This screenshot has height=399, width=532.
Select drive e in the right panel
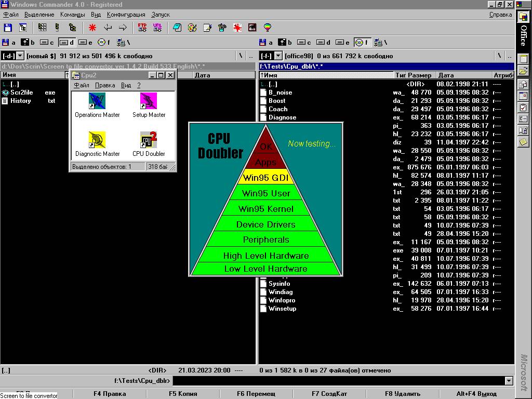[x=342, y=43]
